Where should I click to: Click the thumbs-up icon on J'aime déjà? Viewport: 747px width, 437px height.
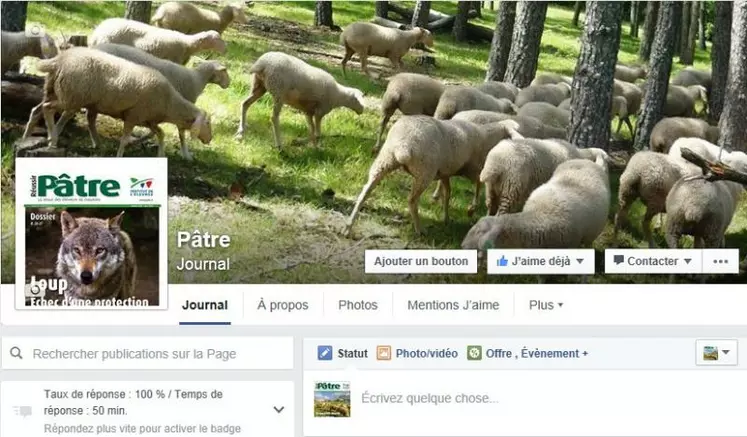[x=502, y=261]
